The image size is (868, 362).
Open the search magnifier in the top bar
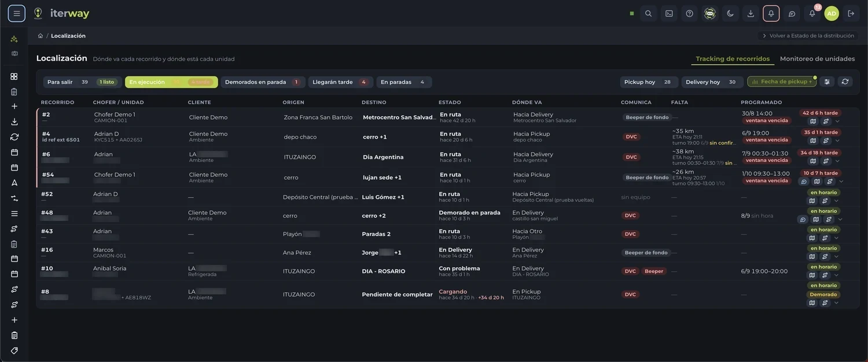pos(649,13)
